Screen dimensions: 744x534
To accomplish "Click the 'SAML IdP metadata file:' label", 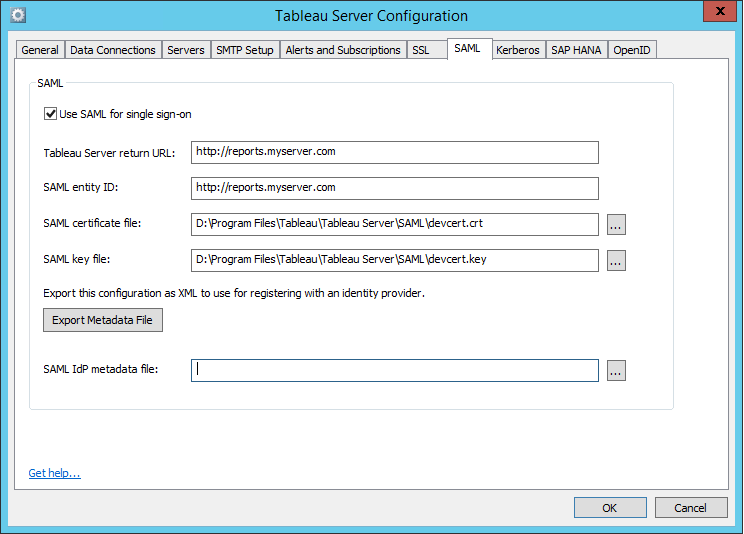I will click(x=101, y=369).
